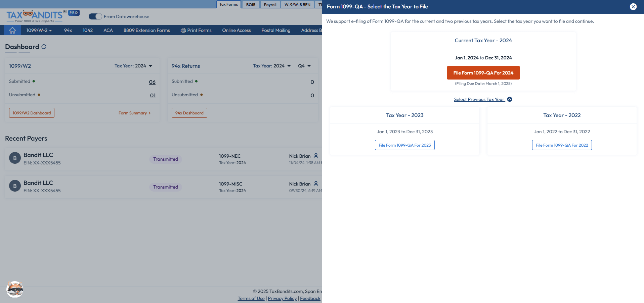This screenshot has width=644, height=303.
Task: Collapse previous tax year chevron icon
Action: 510,99
